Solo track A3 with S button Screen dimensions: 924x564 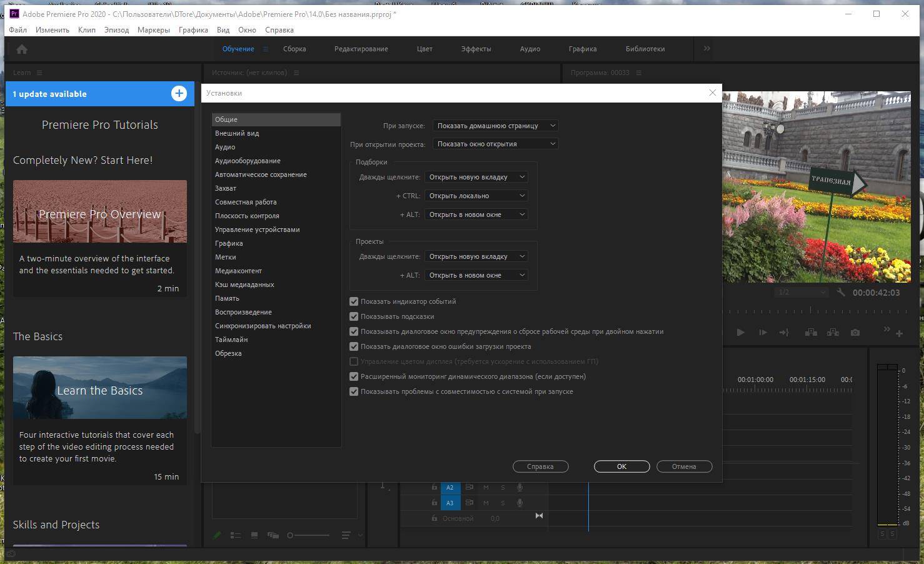point(503,503)
